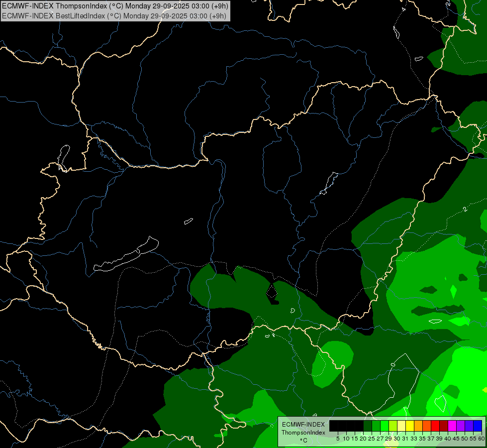This screenshot has height=448, width=487.
Task: Select the yellow 31–33 legend swatch
Action: [x=410, y=426]
